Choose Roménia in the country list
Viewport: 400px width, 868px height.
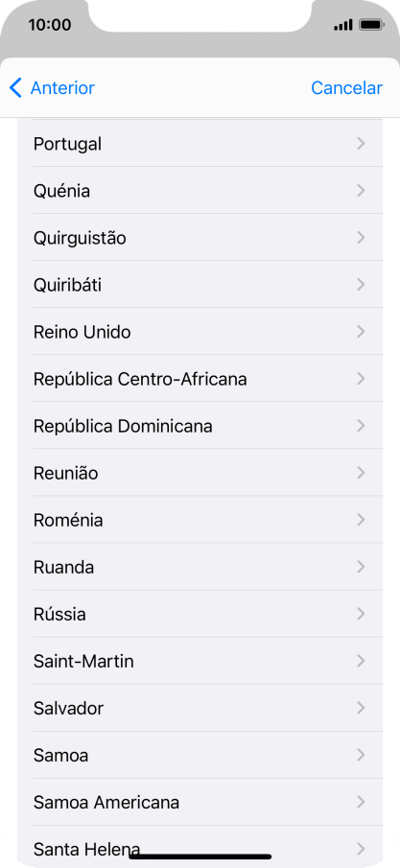(200, 521)
